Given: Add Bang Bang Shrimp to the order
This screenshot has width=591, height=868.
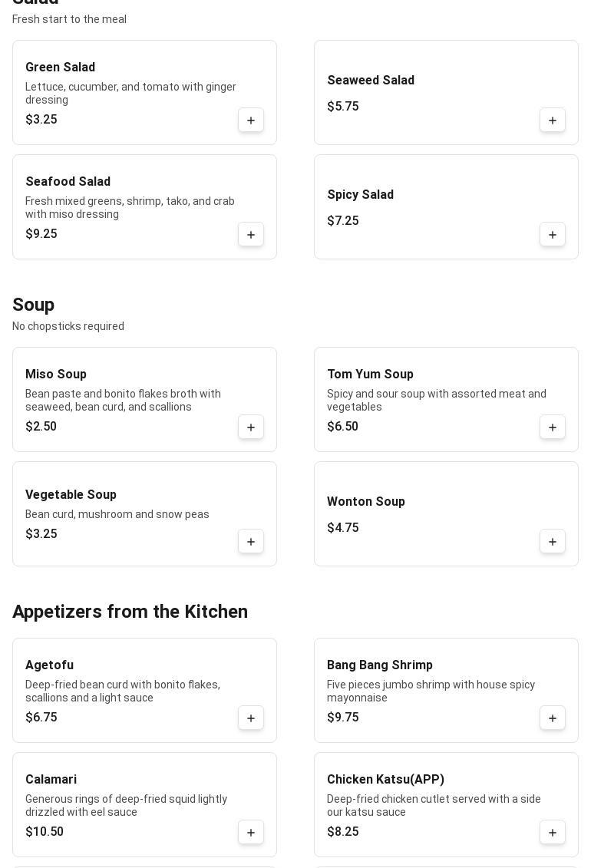Looking at the screenshot, I should [553, 718].
